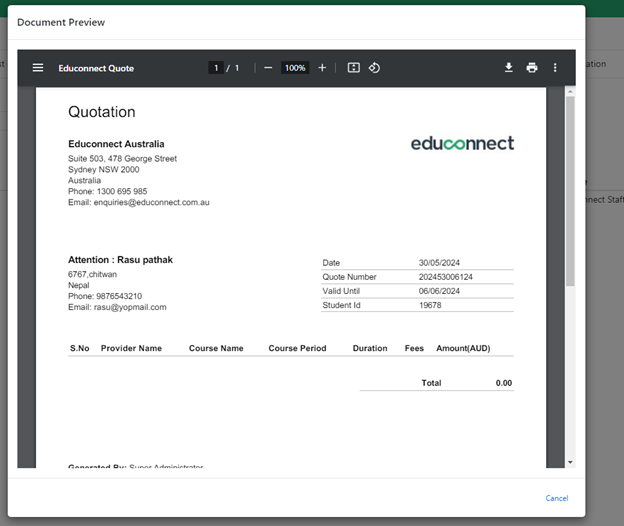This screenshot has width=624, height=526.
Task: Click the scrollbar up arrow
Action: click(x=570, y=91)
